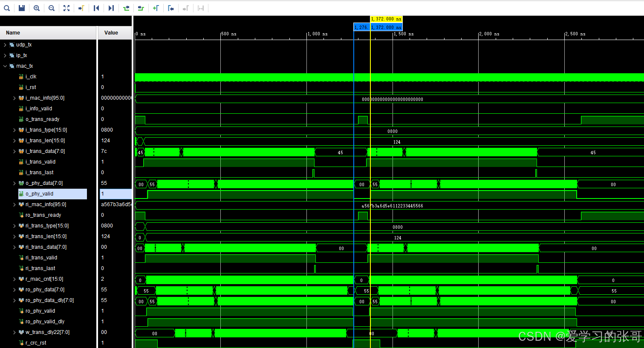Click the i_info_valid signal icon
Image resolution: width=644 pixels, height=348 pixels.
pos(21,109)
